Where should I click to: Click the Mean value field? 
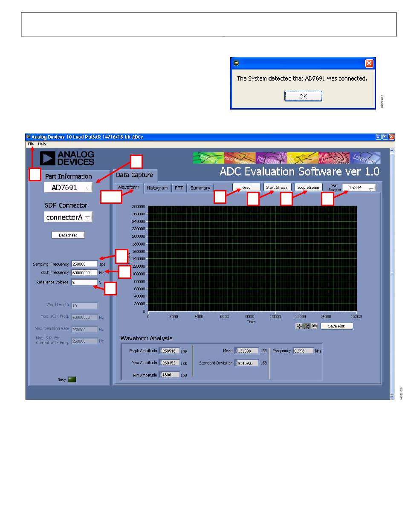coord(246,351)
